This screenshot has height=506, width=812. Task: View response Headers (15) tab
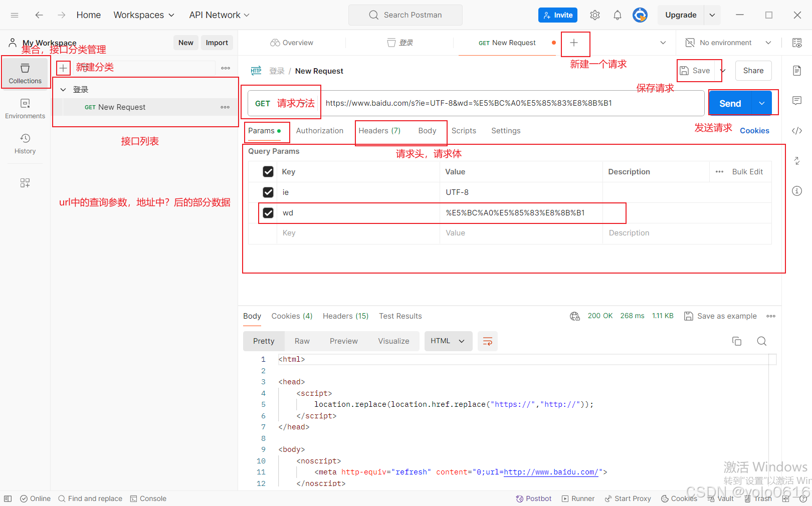pyautogui.click(x=345, y=316)
